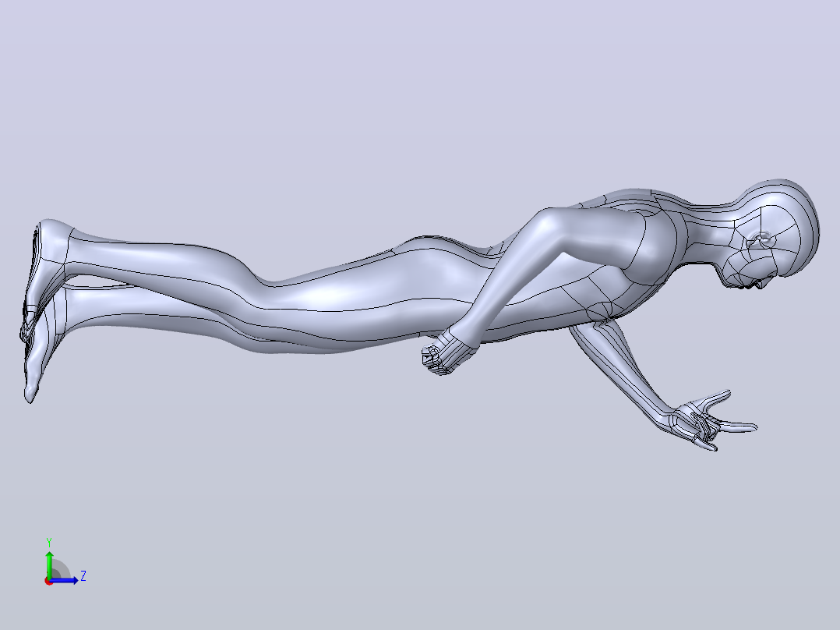Select the mannequin's head

771,233
